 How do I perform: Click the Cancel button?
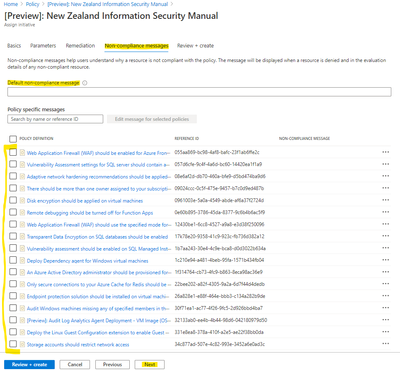75,364
